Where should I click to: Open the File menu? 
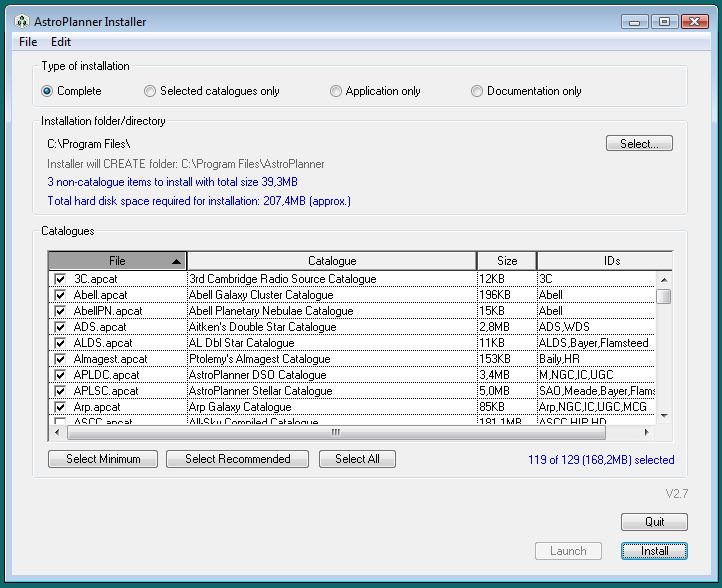tap(28, 42)
